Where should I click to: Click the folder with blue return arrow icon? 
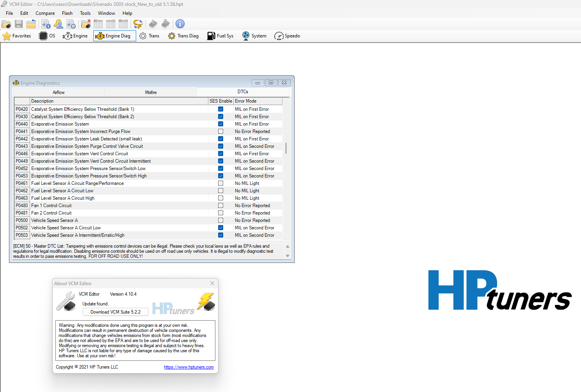(31, 24)
